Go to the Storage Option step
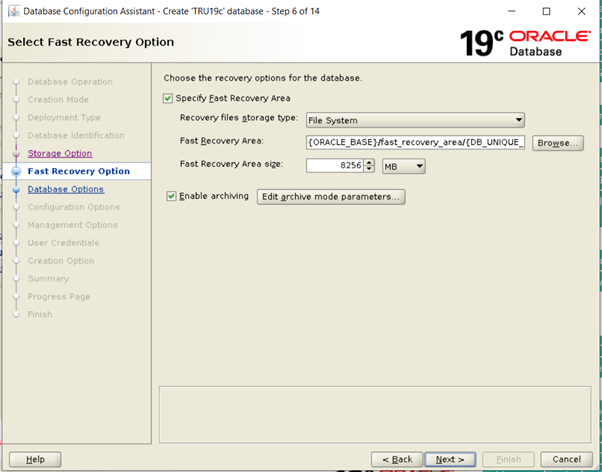Viewport: 602px width, 472px height. point(60,154)
